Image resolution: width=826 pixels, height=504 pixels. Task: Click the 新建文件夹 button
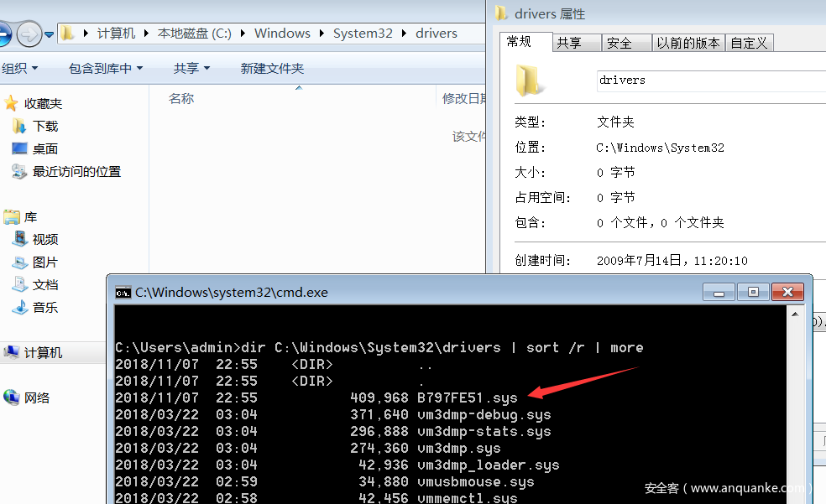(x=272, y=68)
